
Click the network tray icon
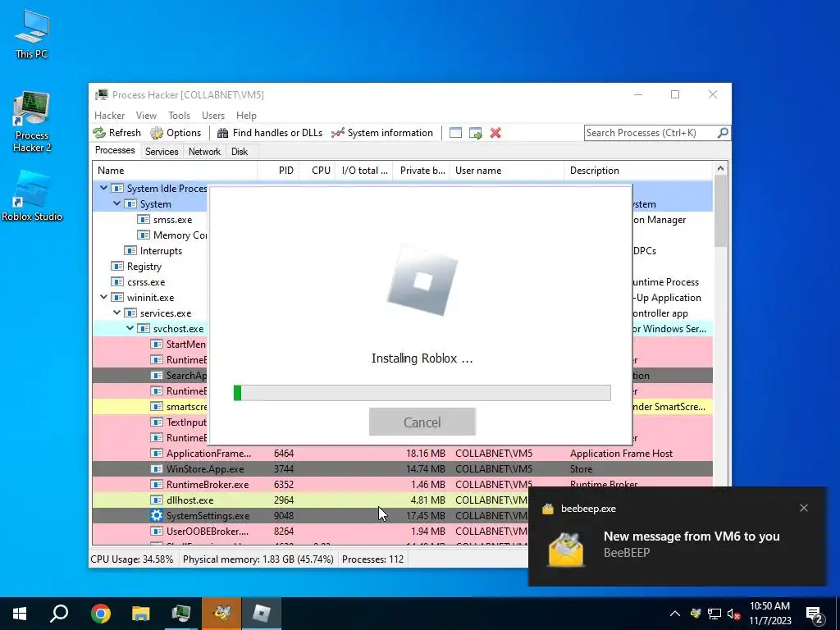click(x=714, y=614)
